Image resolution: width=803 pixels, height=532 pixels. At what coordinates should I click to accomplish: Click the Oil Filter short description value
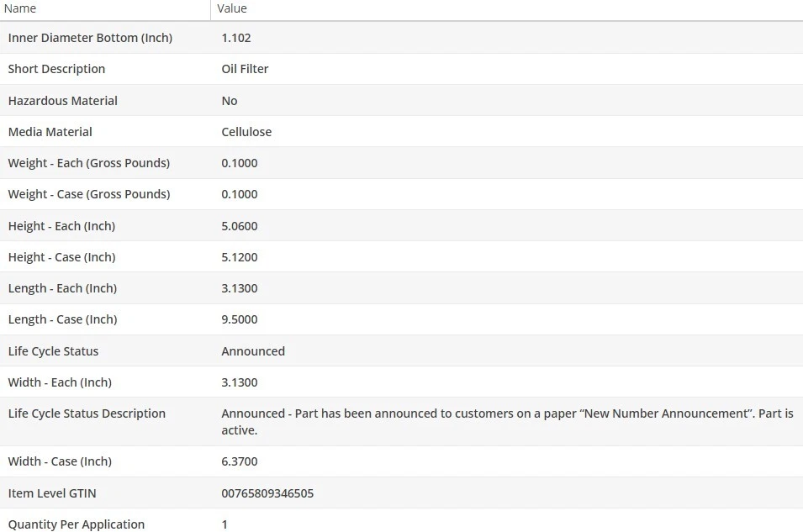pyautogui.click(x=245, y=69)
